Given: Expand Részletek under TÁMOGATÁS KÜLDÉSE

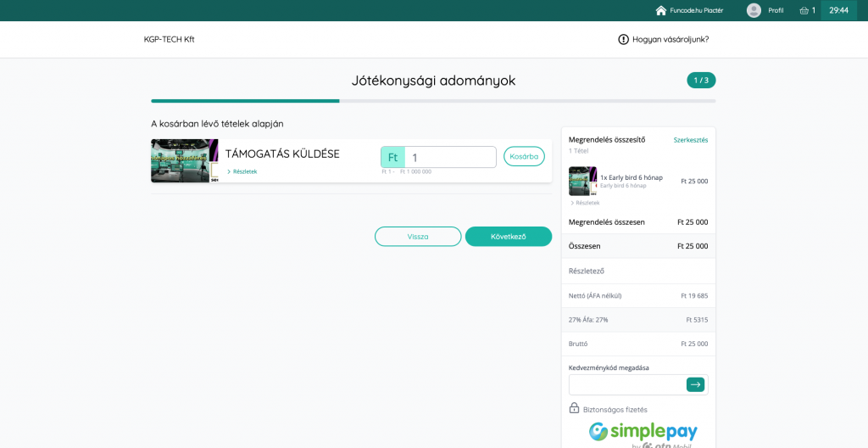Looking at the screenshot, I should (x=242, y=171).
